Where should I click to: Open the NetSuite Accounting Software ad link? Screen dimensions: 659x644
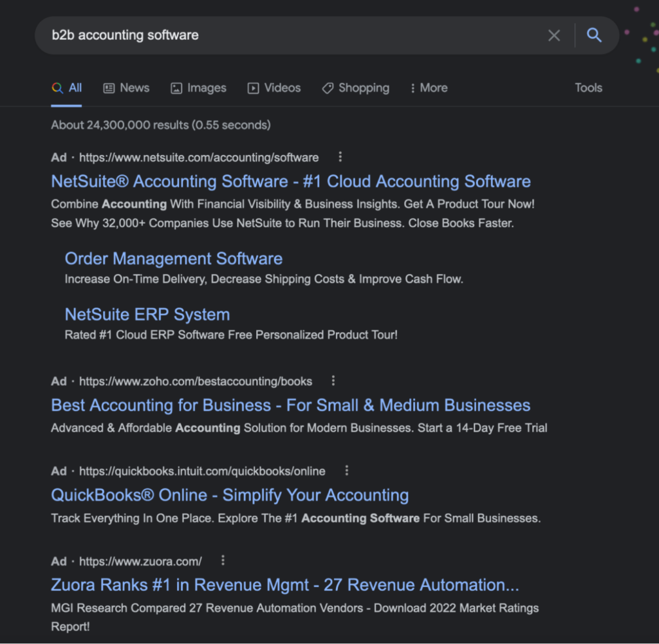[290, 181]
